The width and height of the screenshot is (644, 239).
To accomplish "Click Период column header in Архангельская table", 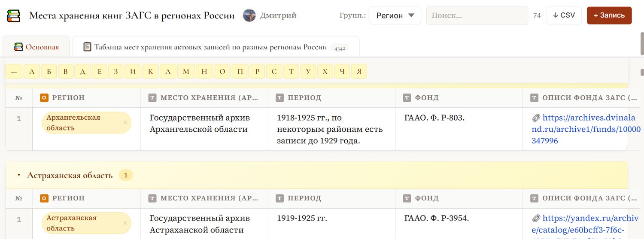I will pos(331,98).
